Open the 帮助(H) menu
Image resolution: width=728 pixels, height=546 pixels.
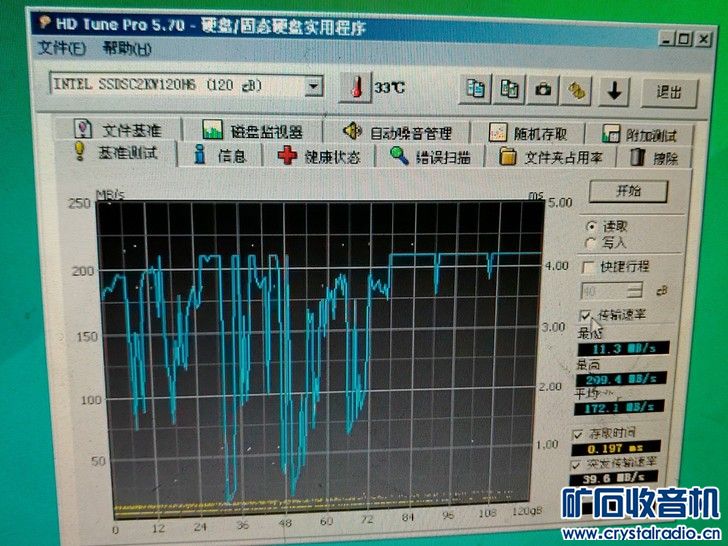click(127, 48)
